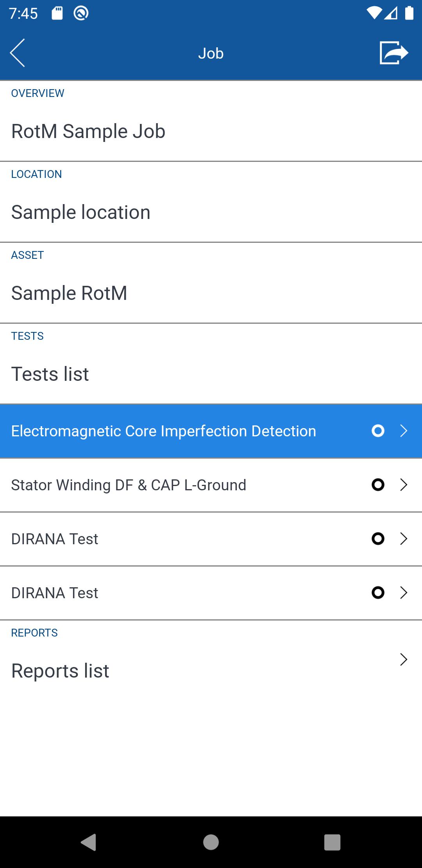
Task: Select status circle for Stator Winding DF & CAP
Action: click(378, 485)
